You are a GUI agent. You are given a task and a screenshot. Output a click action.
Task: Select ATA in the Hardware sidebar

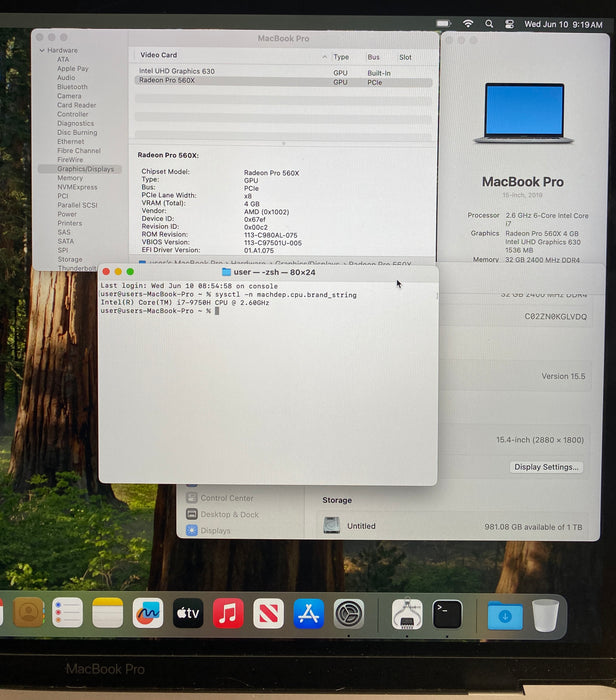pos(63,59)
